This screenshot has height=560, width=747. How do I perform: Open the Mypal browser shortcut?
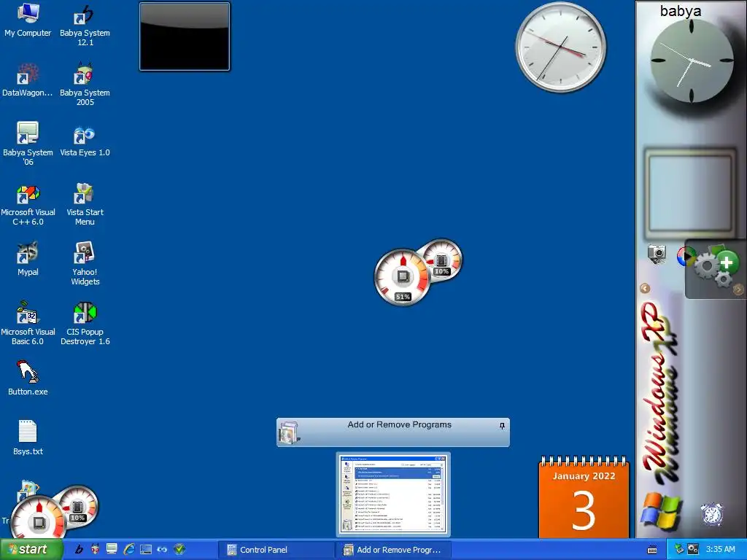(x=28, y=259)
